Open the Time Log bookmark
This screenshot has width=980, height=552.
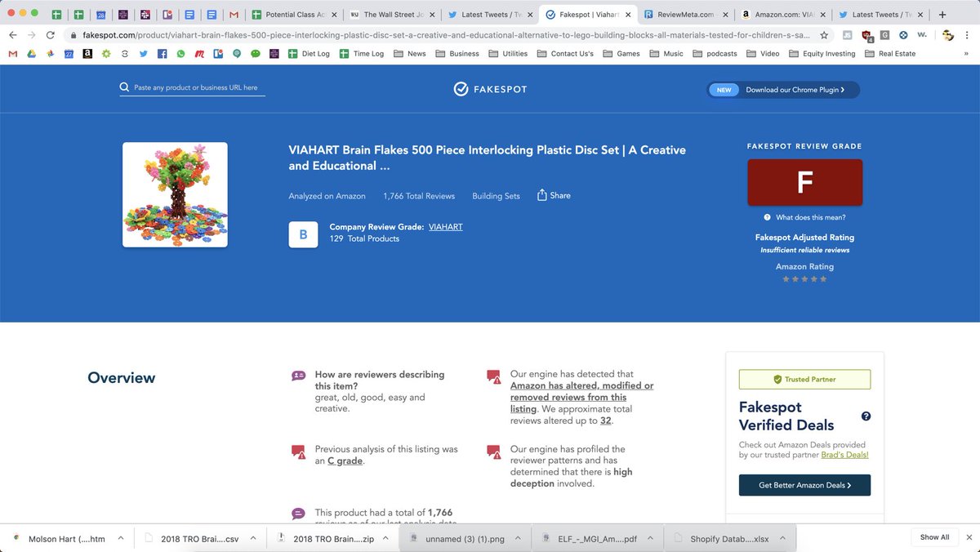coord(361,54)
